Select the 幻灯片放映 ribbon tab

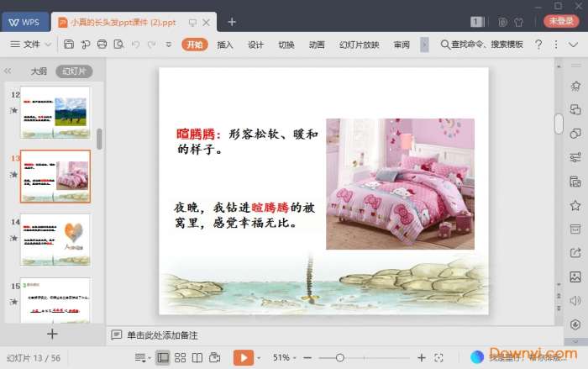[x=360, y=45]
